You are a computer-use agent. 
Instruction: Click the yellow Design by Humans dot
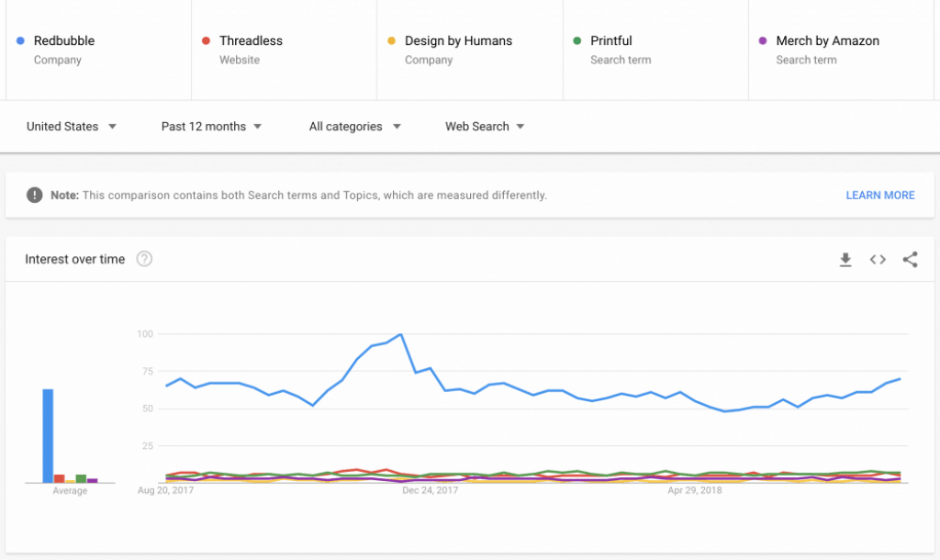click(391, 40)
